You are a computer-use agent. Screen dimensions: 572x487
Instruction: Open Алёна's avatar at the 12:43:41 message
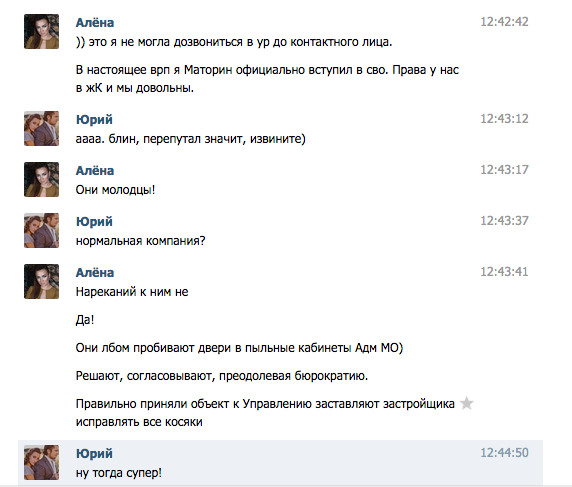coord(42,282)
